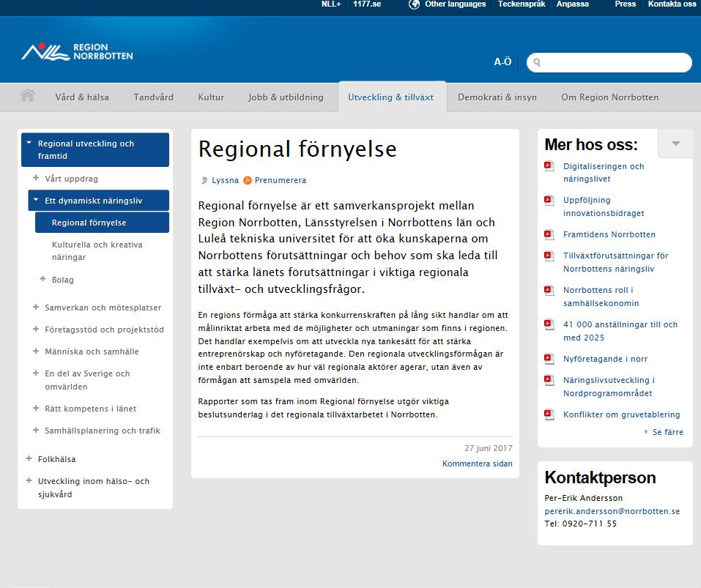This screenshot has height=588, width=701.
Task: Click PDF icon beside Framtidens Norrbotten
Action: coord(549,234)
